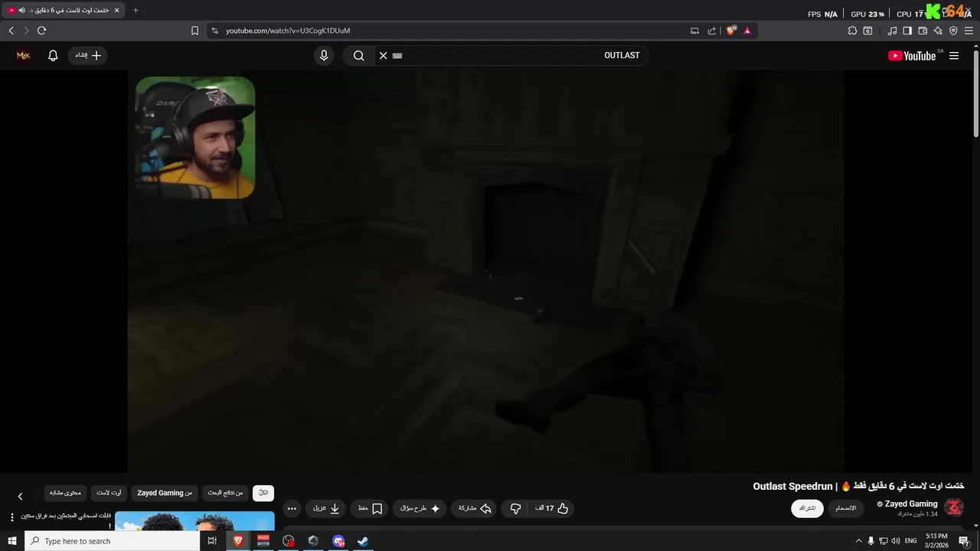This screenshot has height=551, width=980.
Task: Click the Type here to search box
Action: coord(113,541)
